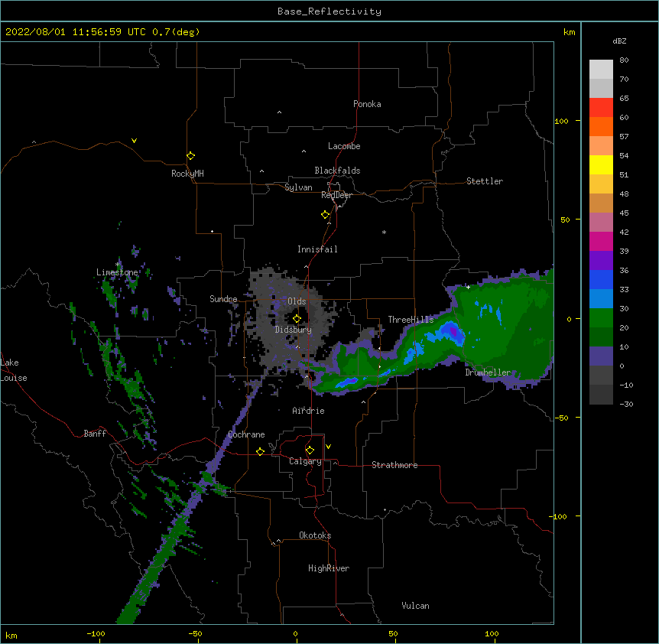659x644 pixels.
Task: Click the yellow V marker northwest of RockyMH
Action: pos(134,141)
